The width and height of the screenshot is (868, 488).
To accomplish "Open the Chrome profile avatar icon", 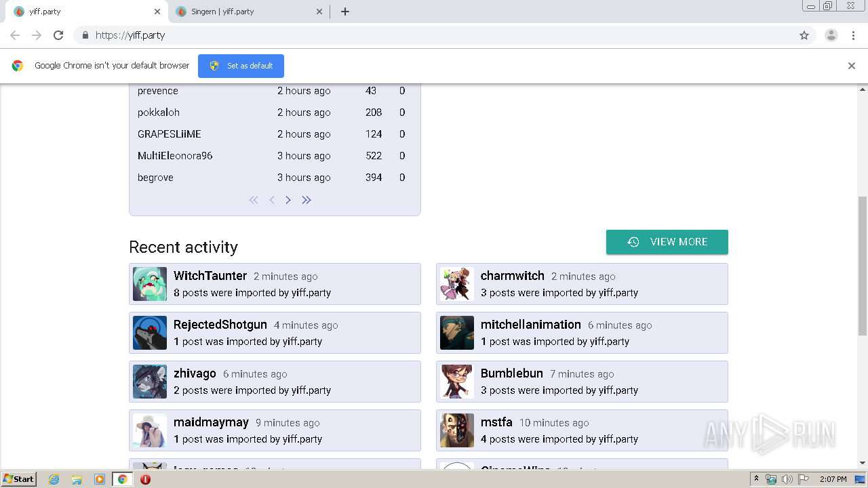I will click(x=831, y=35).
